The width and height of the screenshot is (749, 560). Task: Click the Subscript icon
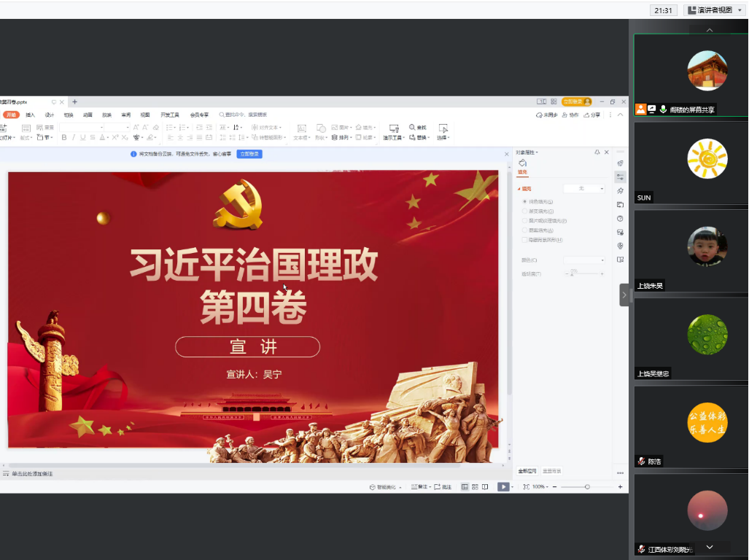(125, 138)
